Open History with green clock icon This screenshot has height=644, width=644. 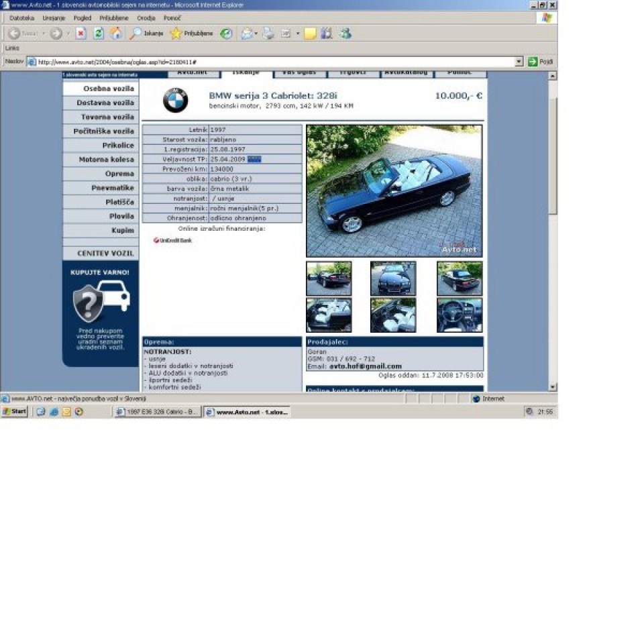[x=226, y=34]
